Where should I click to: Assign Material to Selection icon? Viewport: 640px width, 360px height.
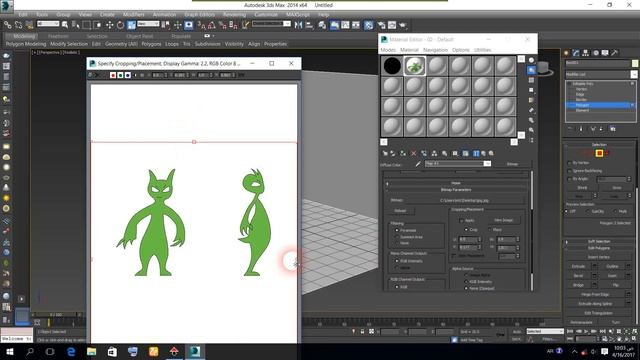(x=403, y=153)
